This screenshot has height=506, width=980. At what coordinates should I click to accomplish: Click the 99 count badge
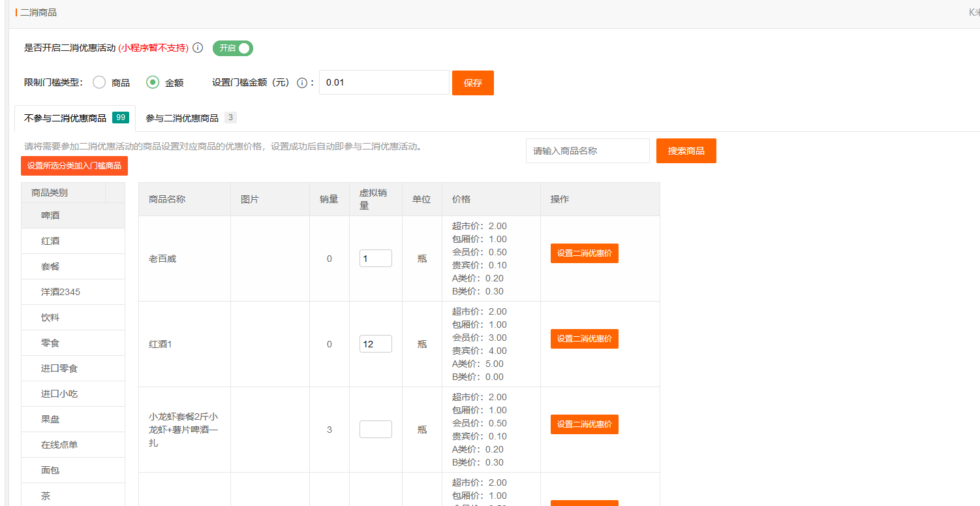[x=120, y=118]
